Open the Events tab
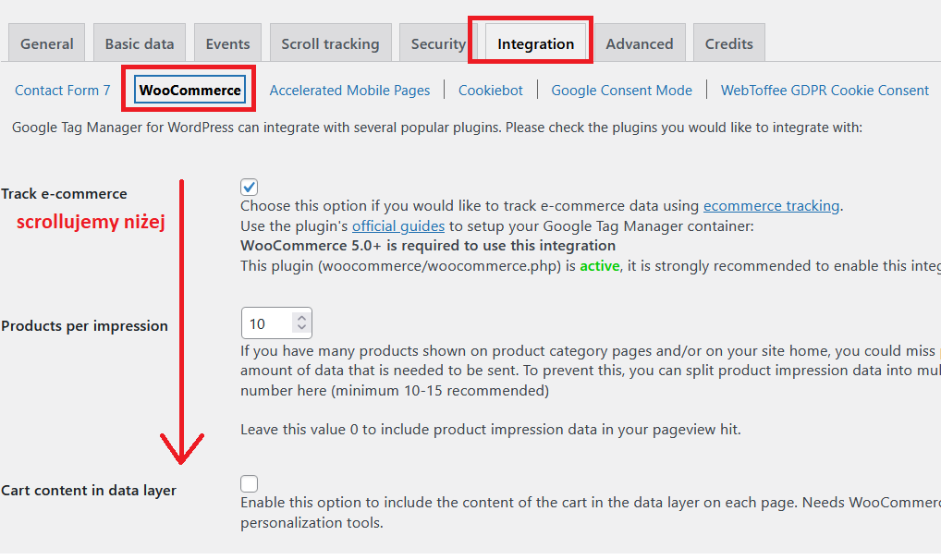 (227, 43)
